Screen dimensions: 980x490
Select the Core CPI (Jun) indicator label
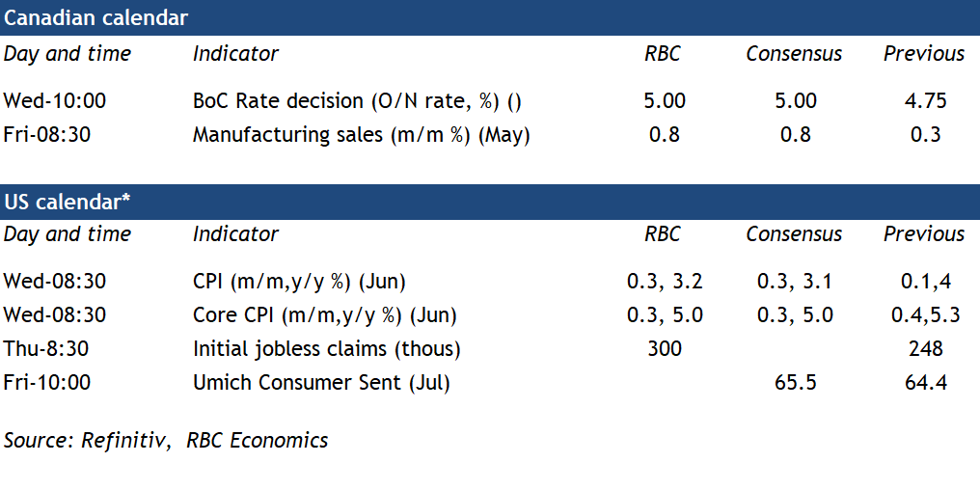tap(324, 315)
